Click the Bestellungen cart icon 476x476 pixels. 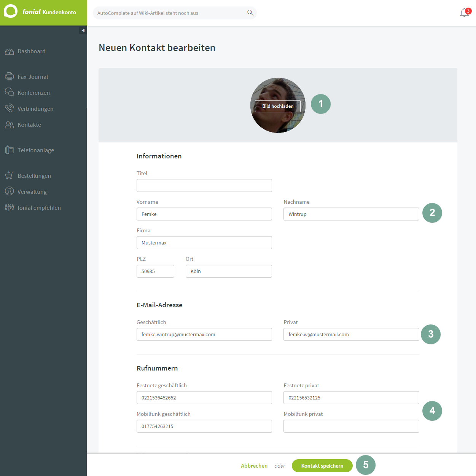pos(9,175)
